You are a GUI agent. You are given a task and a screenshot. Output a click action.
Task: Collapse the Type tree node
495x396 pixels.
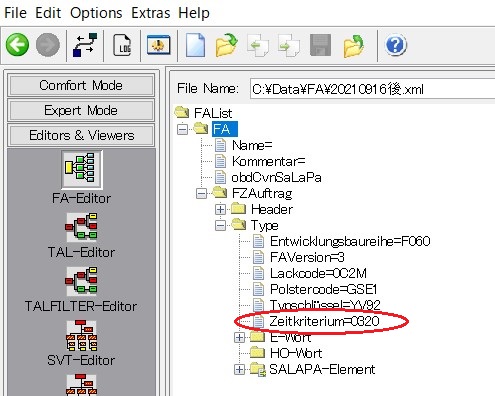(x=220, y=225)
